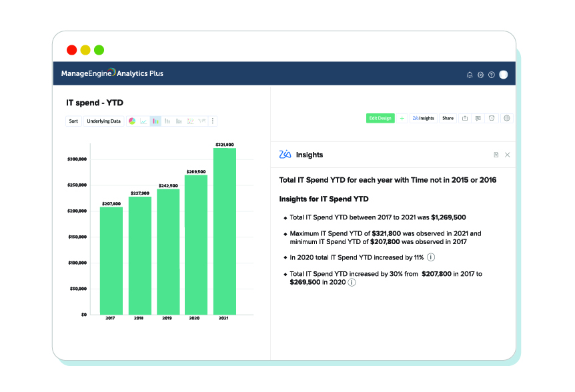Click the $300,000 y-axis label

point(77,159)
